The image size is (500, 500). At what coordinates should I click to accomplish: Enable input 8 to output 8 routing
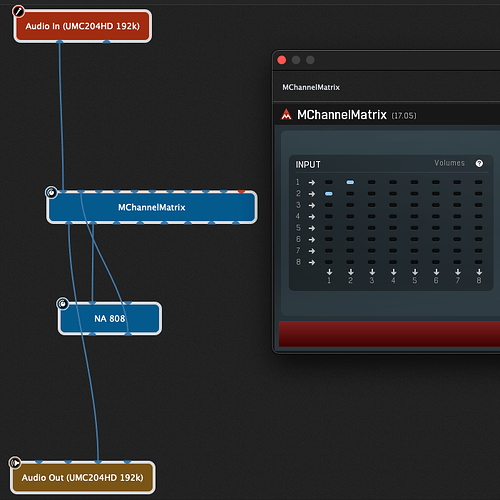[479, 262]
